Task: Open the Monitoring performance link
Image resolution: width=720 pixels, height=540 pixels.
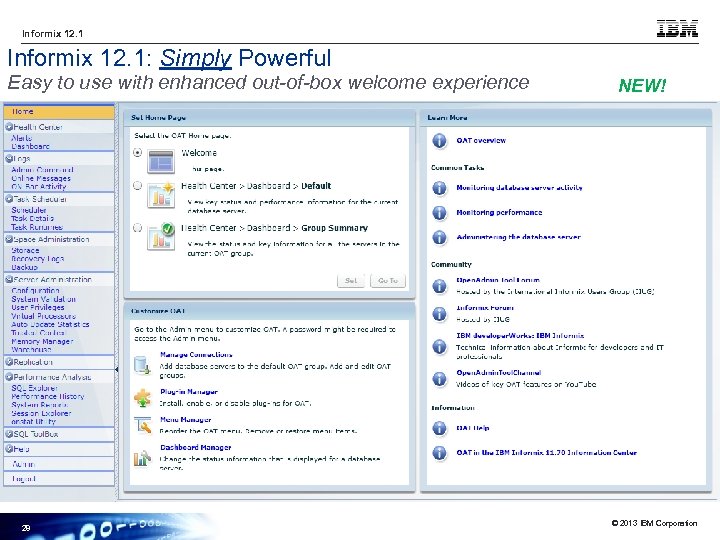Action: pos(499,213)
